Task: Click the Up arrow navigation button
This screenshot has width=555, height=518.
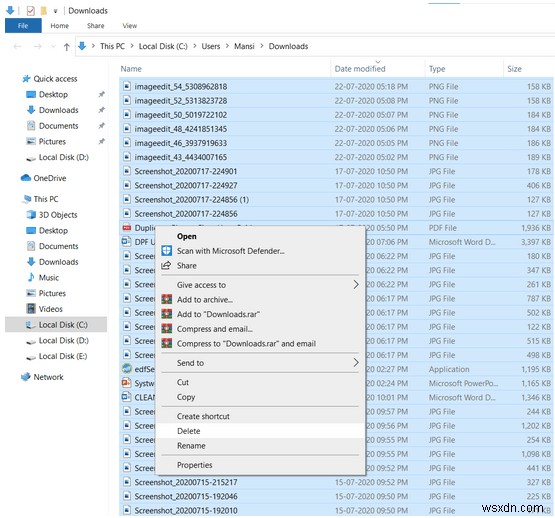Action: coord(67,47)
